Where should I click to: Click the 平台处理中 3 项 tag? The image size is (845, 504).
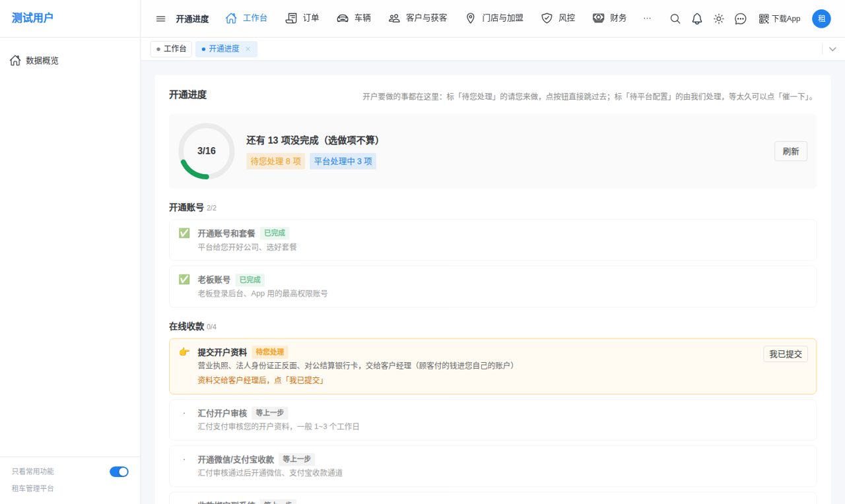tap(343, 162)
